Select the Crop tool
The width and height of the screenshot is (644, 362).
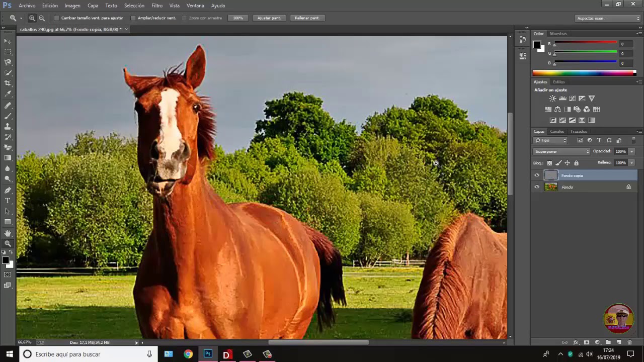pyautogui.click(x=8, y=83)
